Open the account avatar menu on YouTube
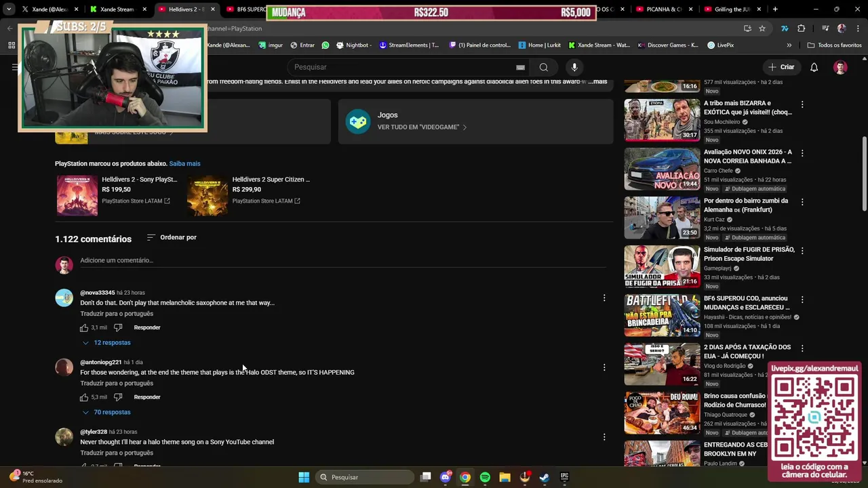This screenshot has height=488, width=868. (840, 67)
